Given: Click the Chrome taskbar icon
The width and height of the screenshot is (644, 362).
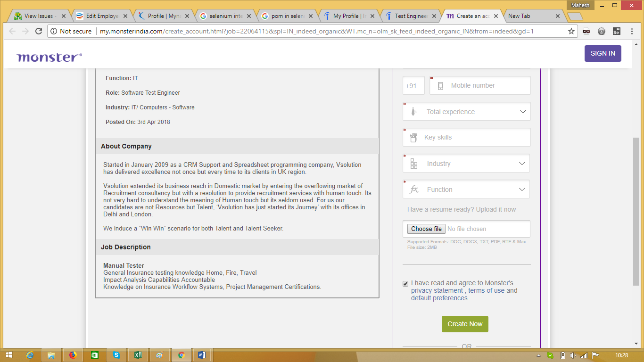Looking at the screenshot, I should 181,355.
